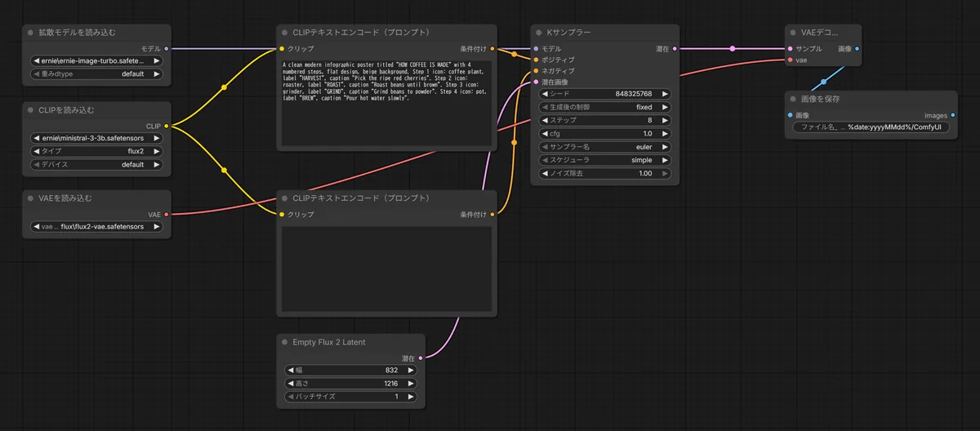
Task: Decrease cfg with its left arrow
Action: pos(545,134)
